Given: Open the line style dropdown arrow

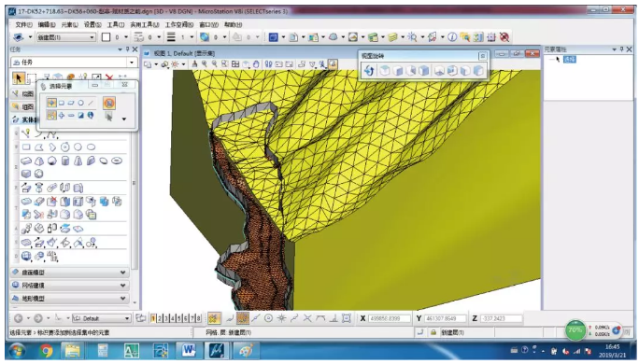Looking at the screenshot, I should coord(159,37).
